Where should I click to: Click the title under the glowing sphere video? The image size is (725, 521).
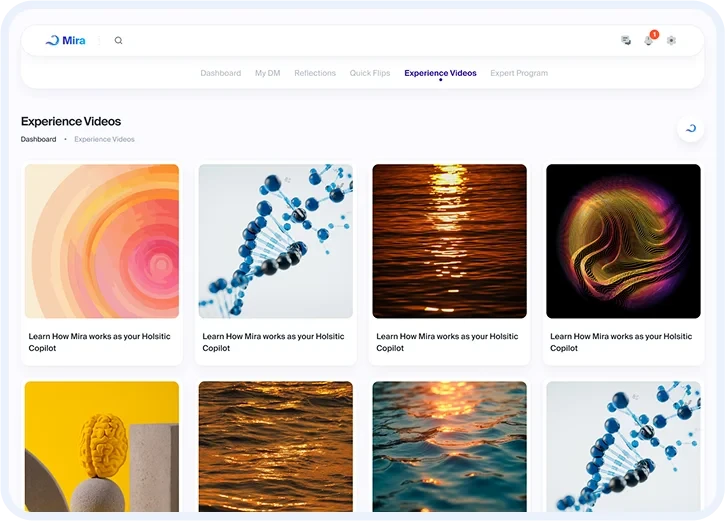coord(621,342)
